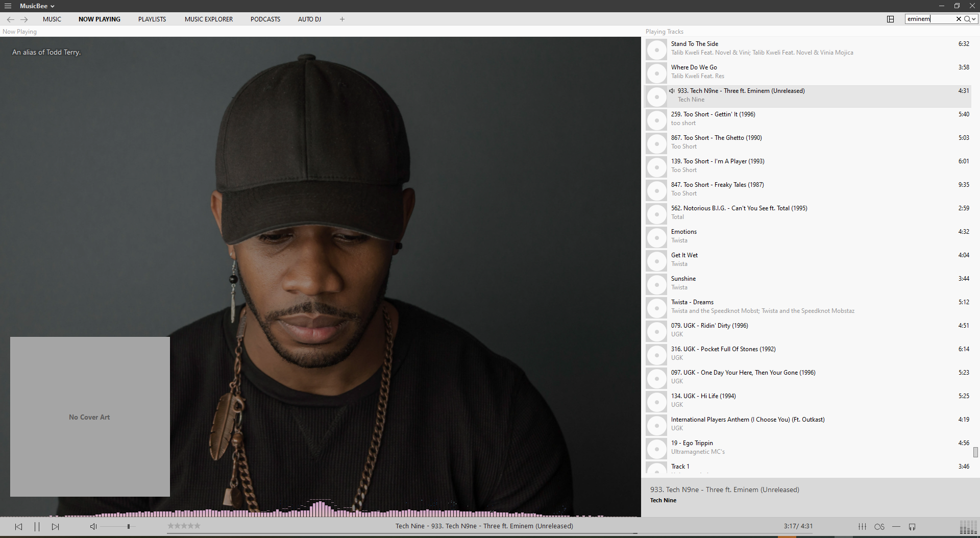Navigate back with the left arrow
This screenshot has height=538, width=980.
(x=10, y=19)
